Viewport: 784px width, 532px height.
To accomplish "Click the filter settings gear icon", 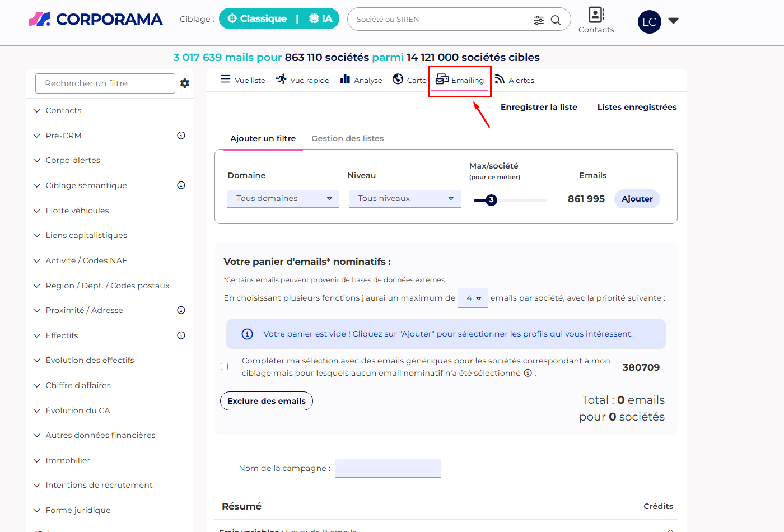I will click(x=185, y=83).
